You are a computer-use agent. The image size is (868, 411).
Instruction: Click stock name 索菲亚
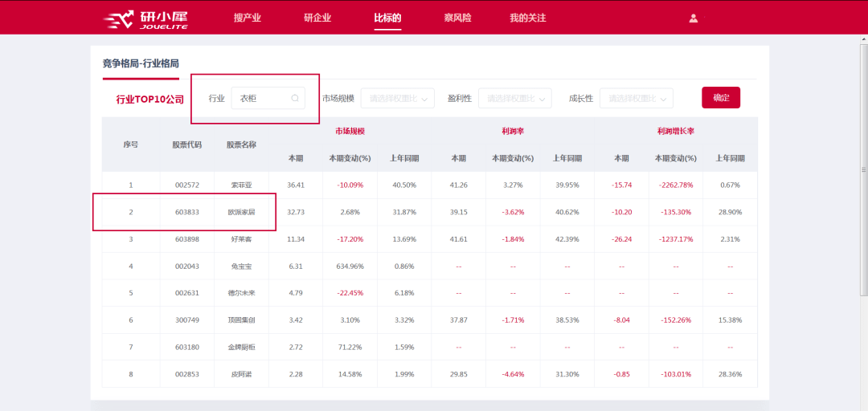(x=241, y=185)
